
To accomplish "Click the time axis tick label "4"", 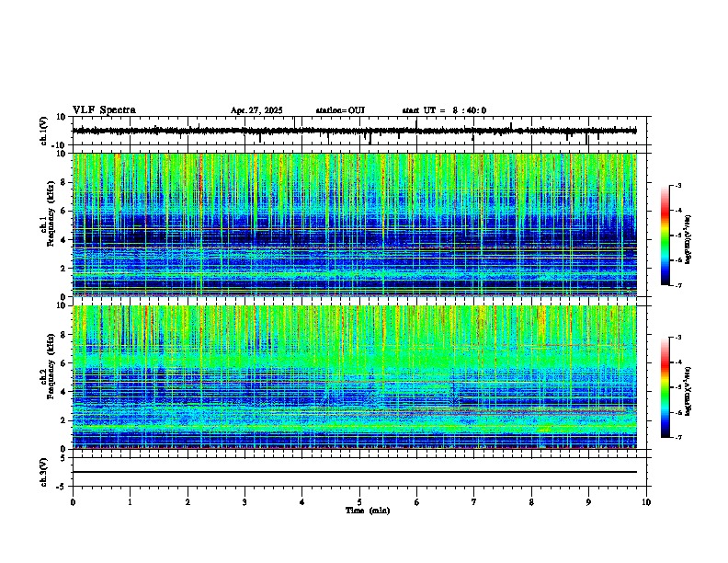I will 301,502.
